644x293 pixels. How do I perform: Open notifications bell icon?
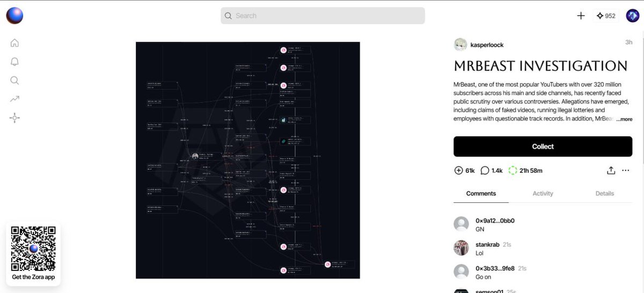14,62
